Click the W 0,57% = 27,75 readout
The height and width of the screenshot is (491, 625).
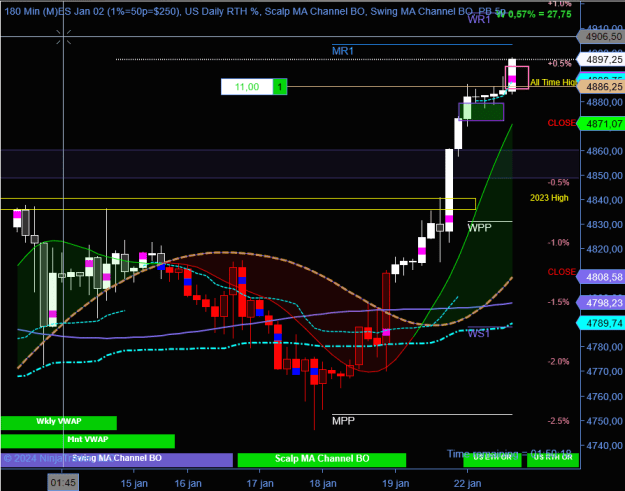click(534, 14)
